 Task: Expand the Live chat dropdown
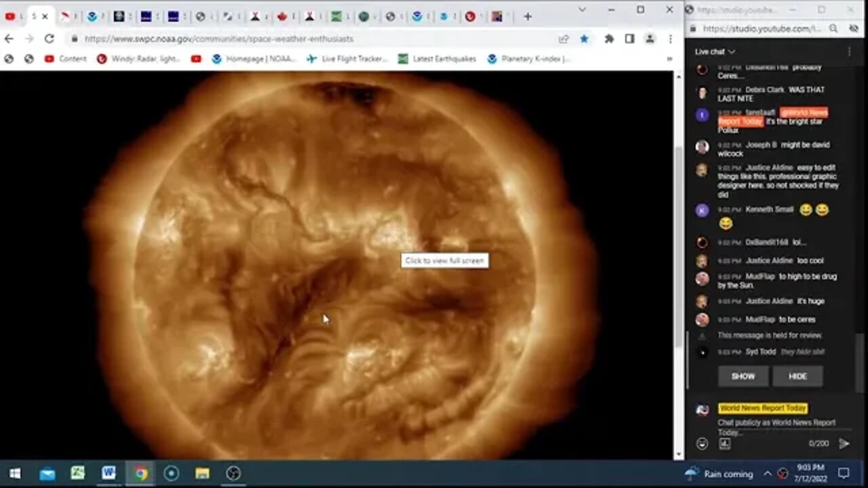pos(715,52)
